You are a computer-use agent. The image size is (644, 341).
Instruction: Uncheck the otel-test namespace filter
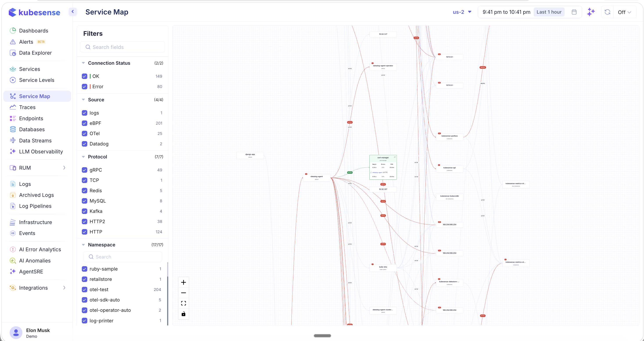point(84,289)
